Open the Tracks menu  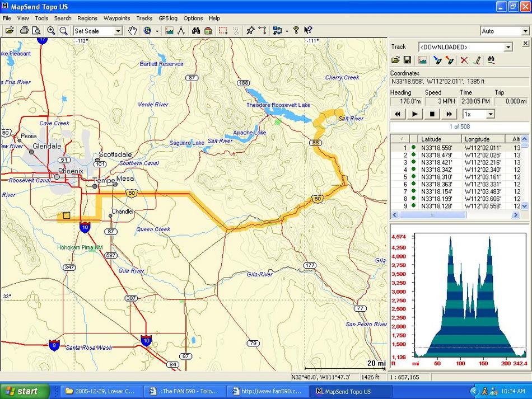[x=144, y=18]
